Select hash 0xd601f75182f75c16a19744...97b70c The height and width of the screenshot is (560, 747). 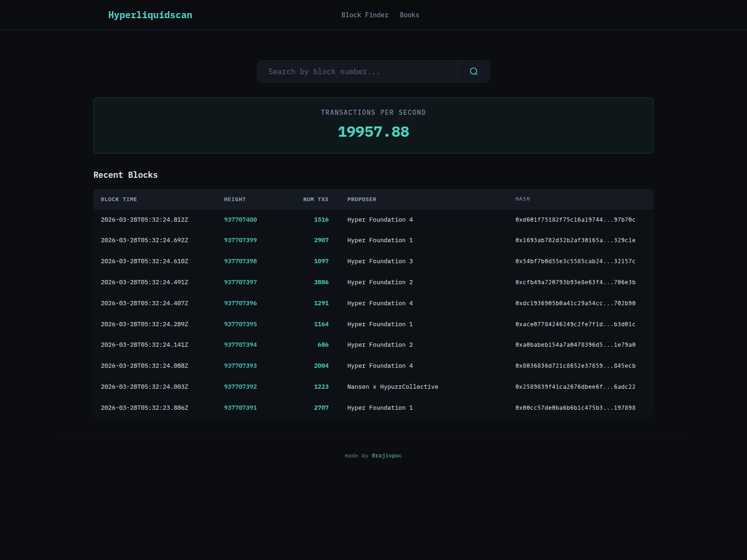click(575, 220)
